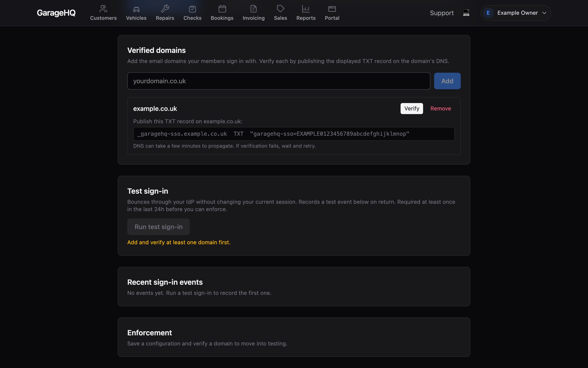
Task: Open the Reports chart icon
Action: [306, 9]
